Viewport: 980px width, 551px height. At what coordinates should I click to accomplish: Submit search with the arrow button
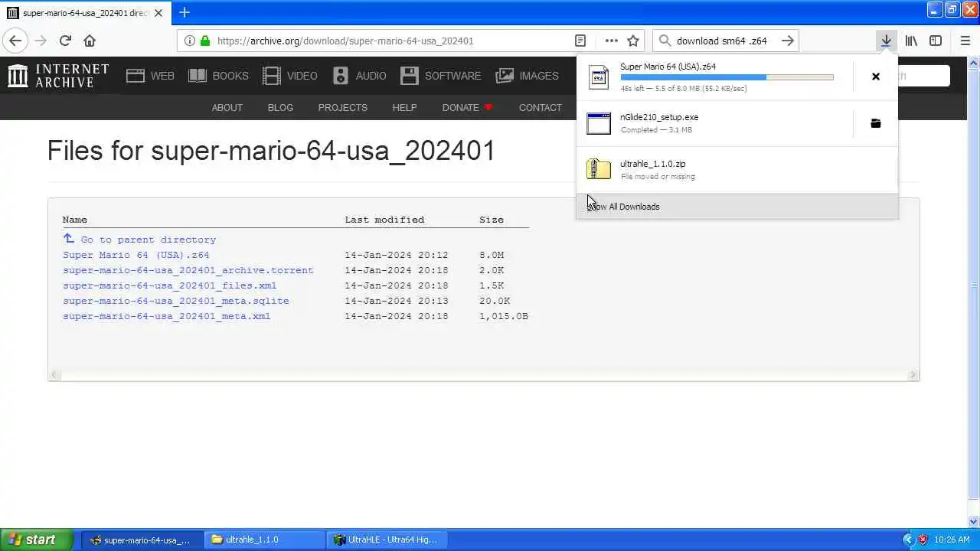click(x=787, y=41)
